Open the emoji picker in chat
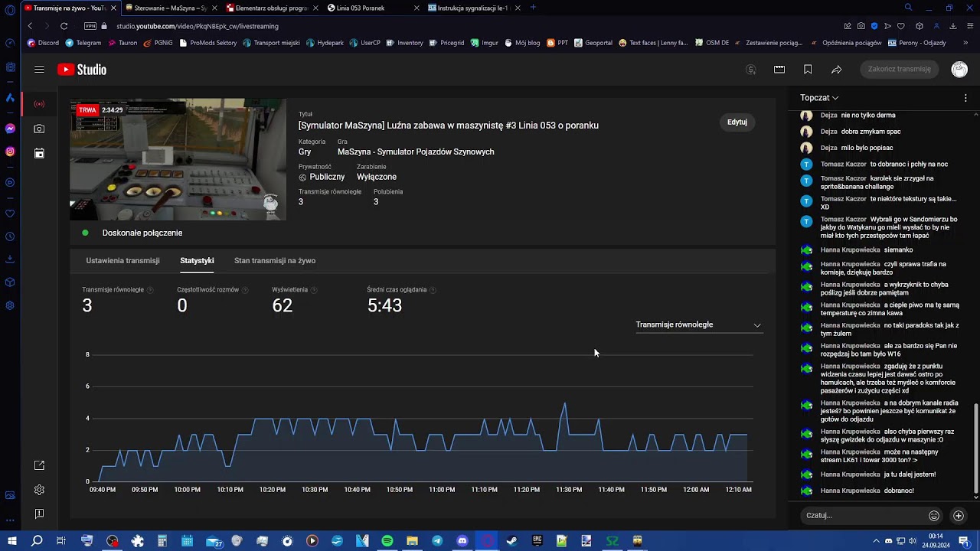The width and height of the screenshot is (980, 551). (934, 516)
